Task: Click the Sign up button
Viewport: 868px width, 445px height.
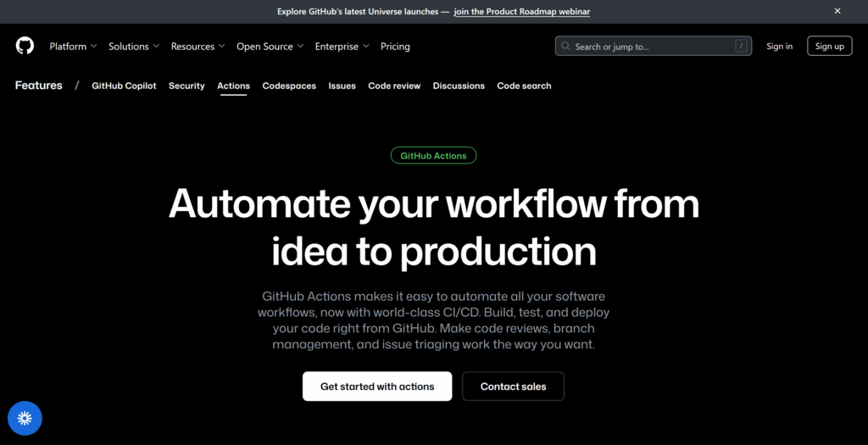Action: click(830, 46)
